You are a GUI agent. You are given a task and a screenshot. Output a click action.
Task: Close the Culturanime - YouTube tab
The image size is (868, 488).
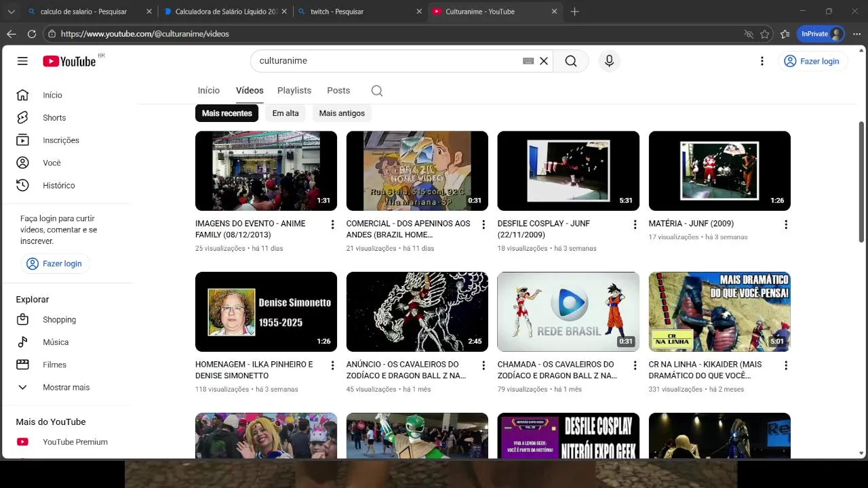pyautogui.click(x=554, y=12)
